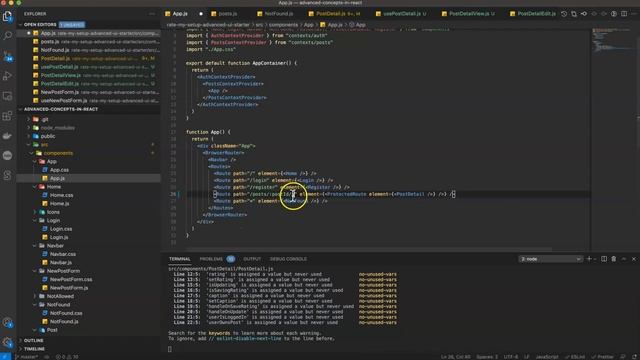
Task: Close the terminal panel
Action: pos(633,259)
